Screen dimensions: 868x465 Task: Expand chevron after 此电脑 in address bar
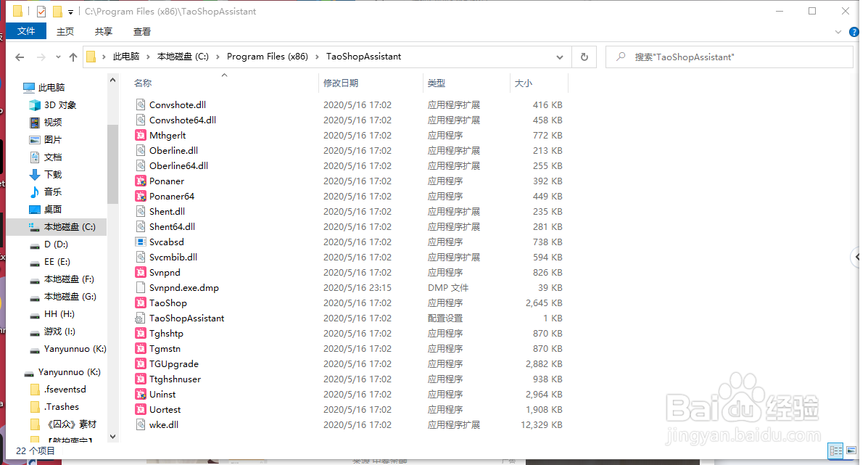(148, 57)
